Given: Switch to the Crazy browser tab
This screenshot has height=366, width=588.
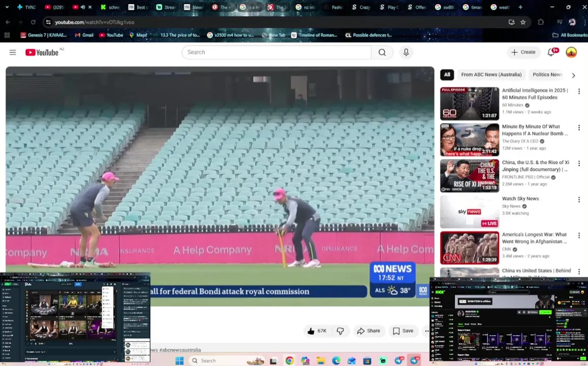Looking at the screenshot, I should 361,7.
